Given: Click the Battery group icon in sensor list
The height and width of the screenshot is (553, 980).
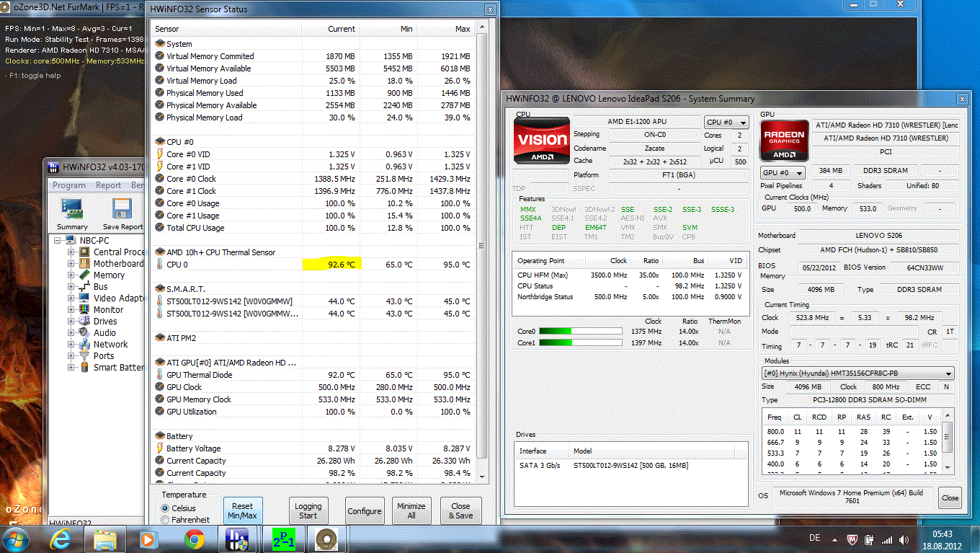Looking at the screenshot, I should pyautogui.click(x=160, y=436).
